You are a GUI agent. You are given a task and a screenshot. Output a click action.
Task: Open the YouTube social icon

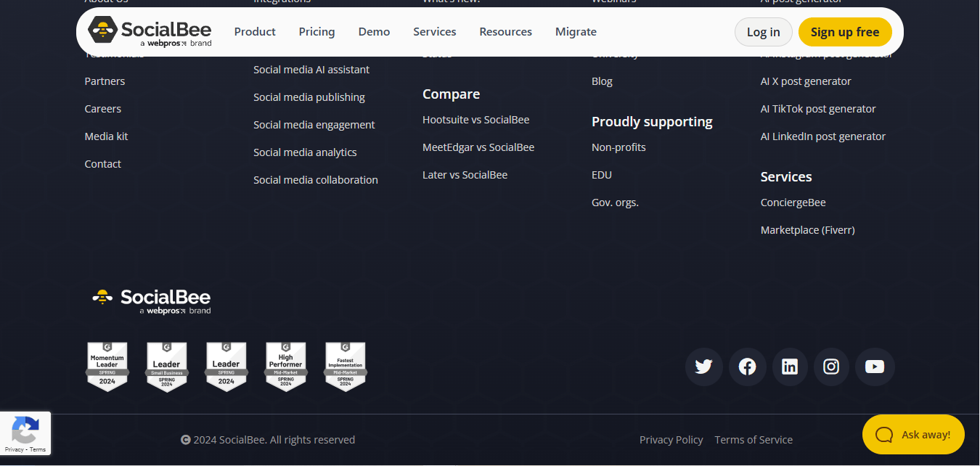875,367
